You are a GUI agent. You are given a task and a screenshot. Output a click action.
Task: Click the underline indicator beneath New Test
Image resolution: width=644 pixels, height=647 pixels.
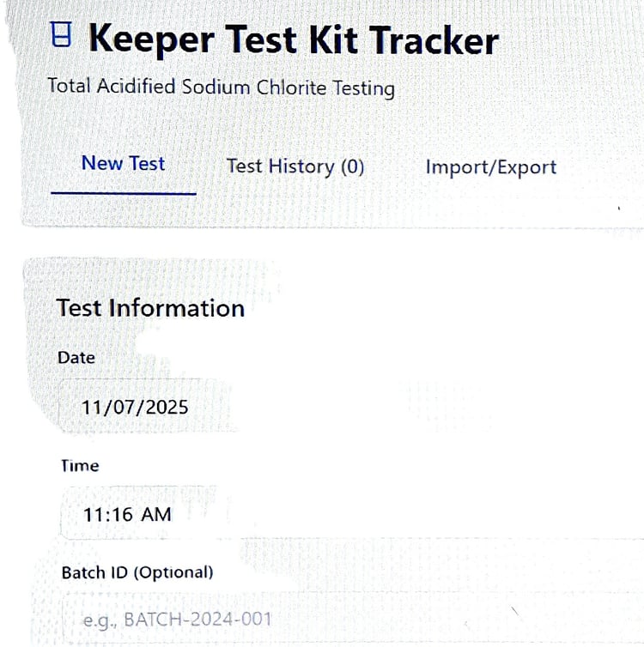[x=124, y=192]
